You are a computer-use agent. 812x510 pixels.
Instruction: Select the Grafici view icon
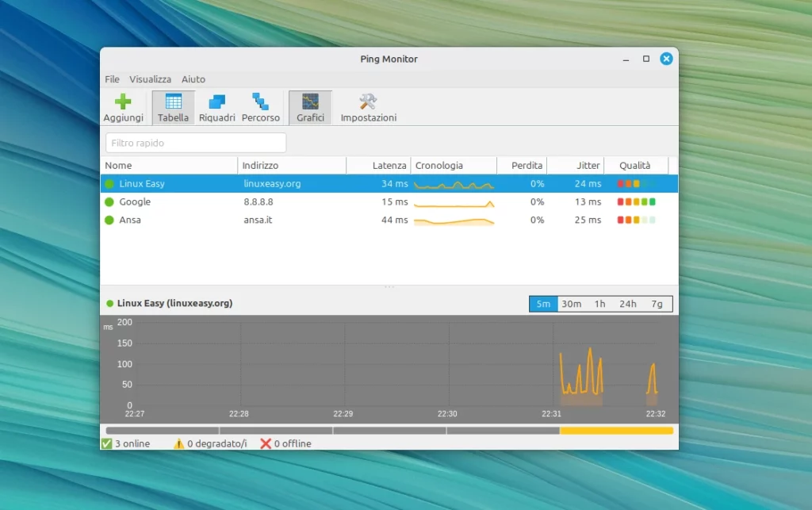(310, 107)
